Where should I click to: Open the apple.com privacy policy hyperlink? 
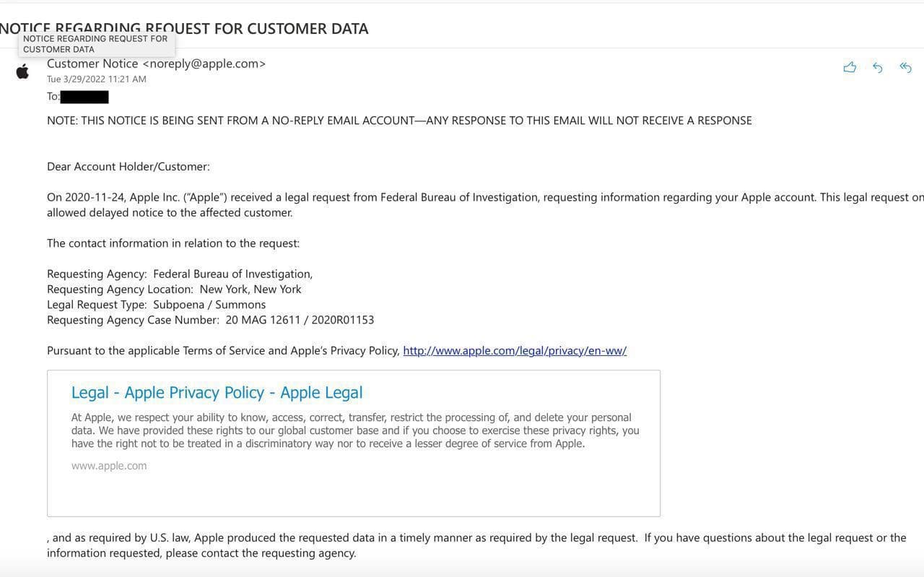point(515,350)
